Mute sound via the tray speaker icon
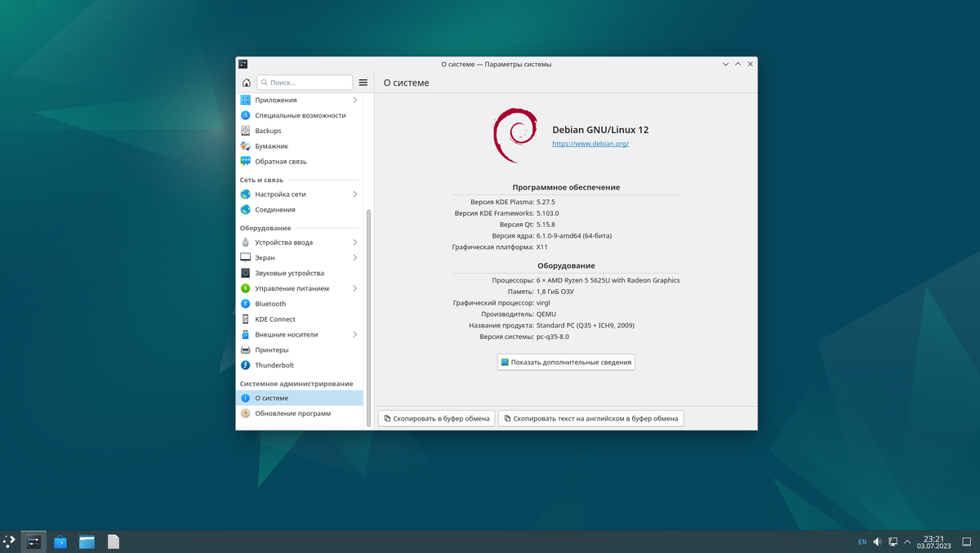Image resolution: width=980 pixels, height=553 pixels. tap(876, 541)
